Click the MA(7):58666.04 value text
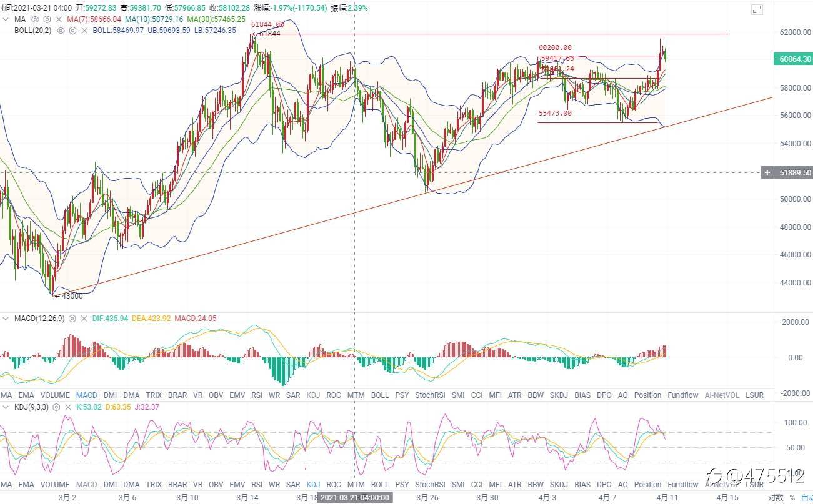Screen dimensions: 813x504 coord(94,19)
